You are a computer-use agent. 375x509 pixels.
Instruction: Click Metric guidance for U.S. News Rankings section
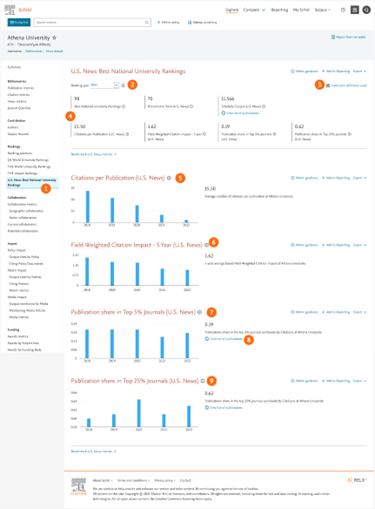[x=304, y=71]
